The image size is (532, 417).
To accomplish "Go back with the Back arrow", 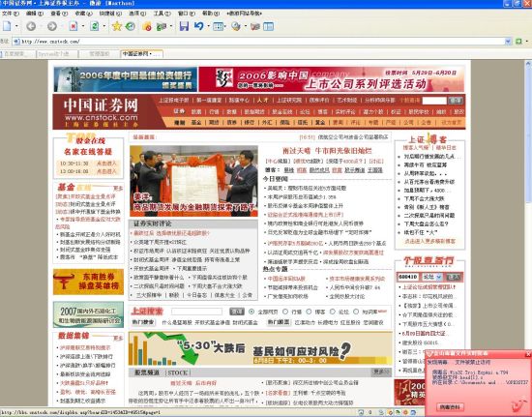I will 31,26.
